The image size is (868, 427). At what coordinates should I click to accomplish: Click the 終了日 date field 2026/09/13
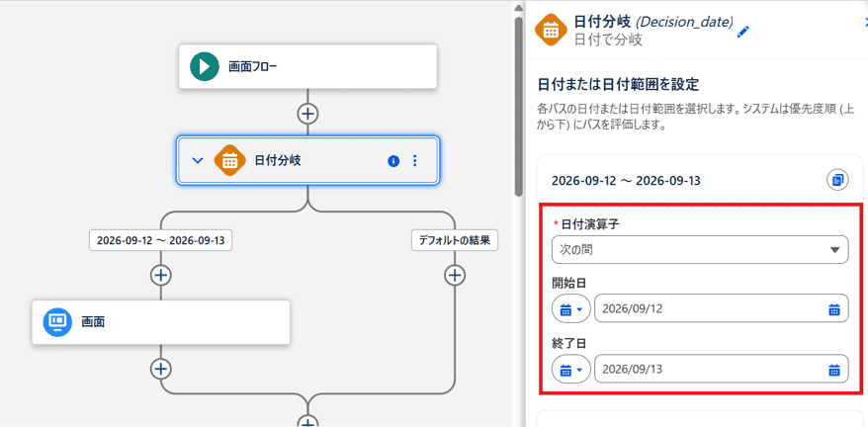click(722, 369)
